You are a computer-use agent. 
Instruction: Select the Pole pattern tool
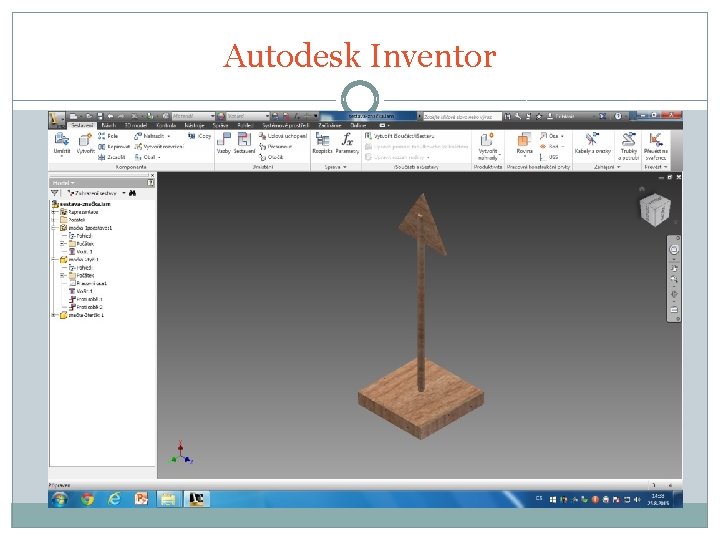tap(108, 136)
